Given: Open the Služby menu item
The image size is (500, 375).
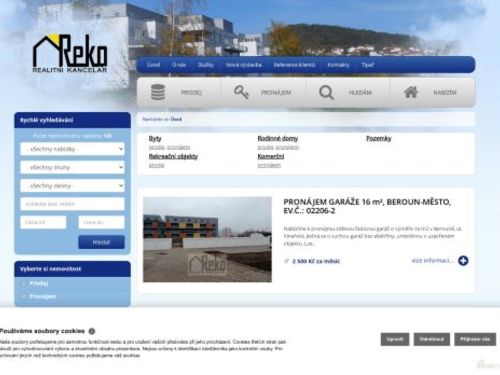Looking at the screenshot, I should click(x=206, y=65).
